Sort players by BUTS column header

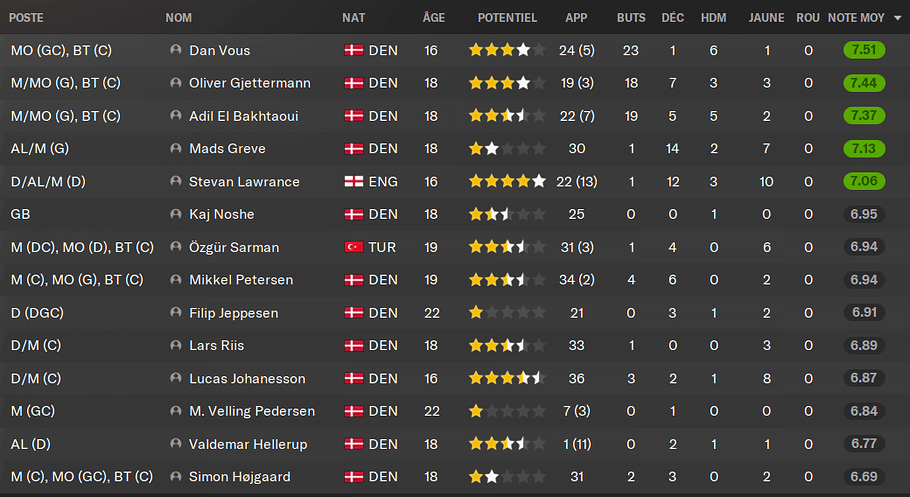tap(631, 18)
